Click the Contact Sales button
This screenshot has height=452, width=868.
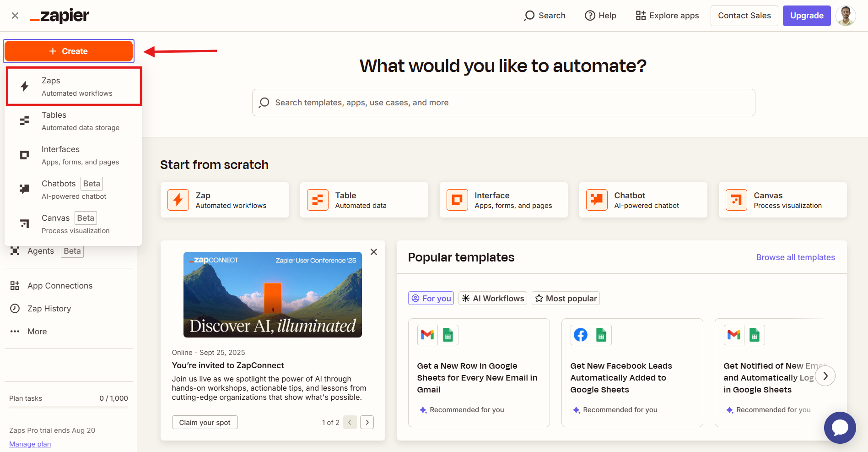pos(744,16)
